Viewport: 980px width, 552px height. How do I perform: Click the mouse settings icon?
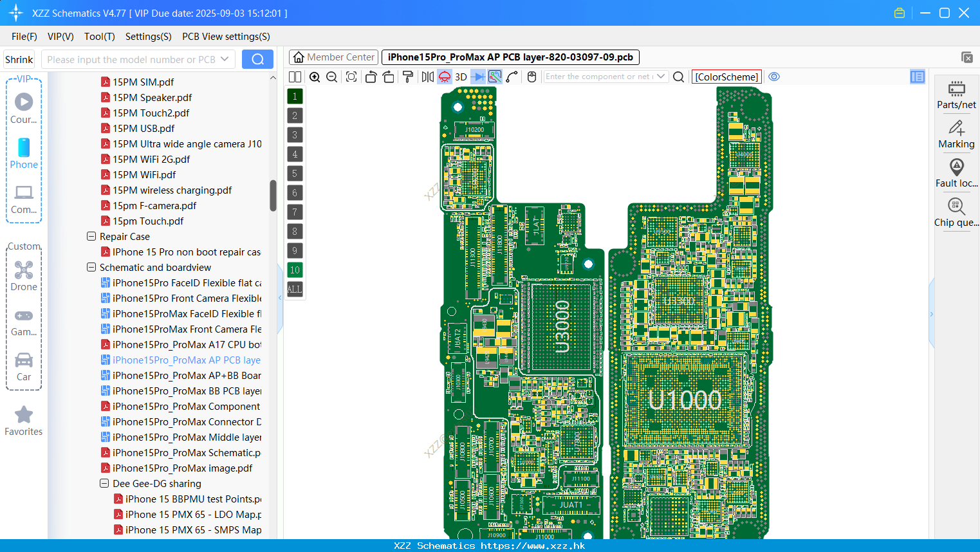tap(532, 77)
